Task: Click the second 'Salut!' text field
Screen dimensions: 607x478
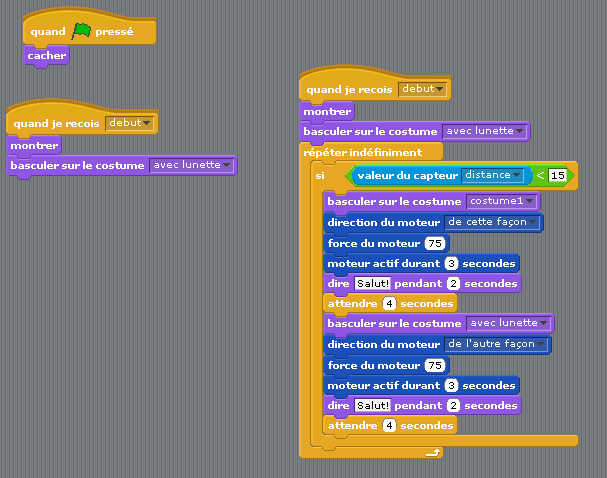Action: 372,406
